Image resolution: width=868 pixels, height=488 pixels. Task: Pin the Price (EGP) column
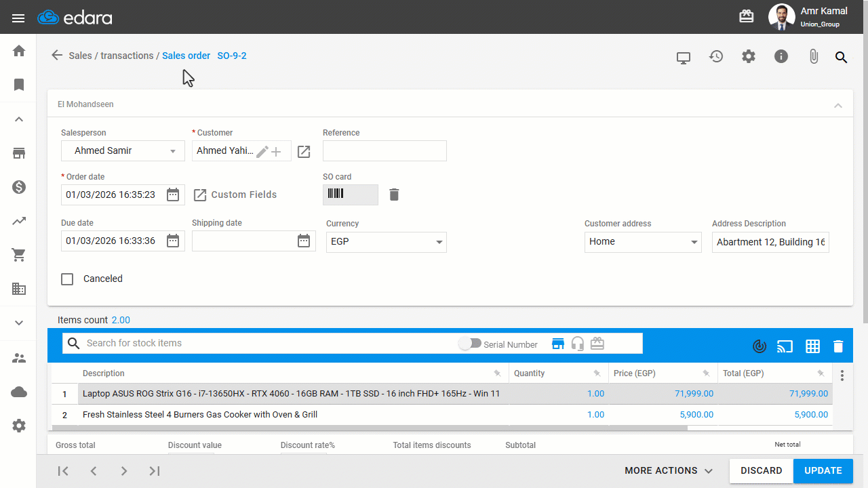tap(706, 373)
